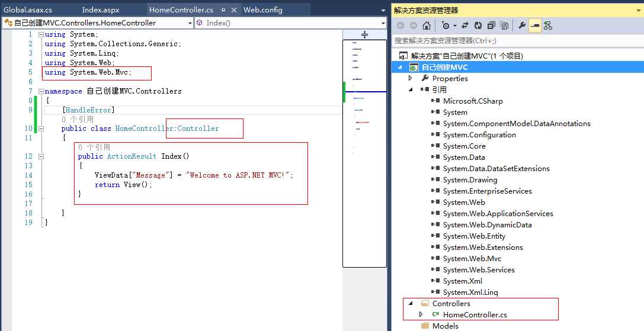Select the Microsoft.CSharp reference
Screen dimensions: 644x331
tap(473, 101)
